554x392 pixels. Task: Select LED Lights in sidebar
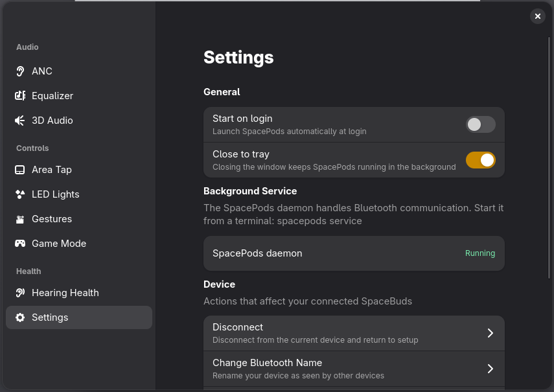pyautogui.click(x=79, y=194)
